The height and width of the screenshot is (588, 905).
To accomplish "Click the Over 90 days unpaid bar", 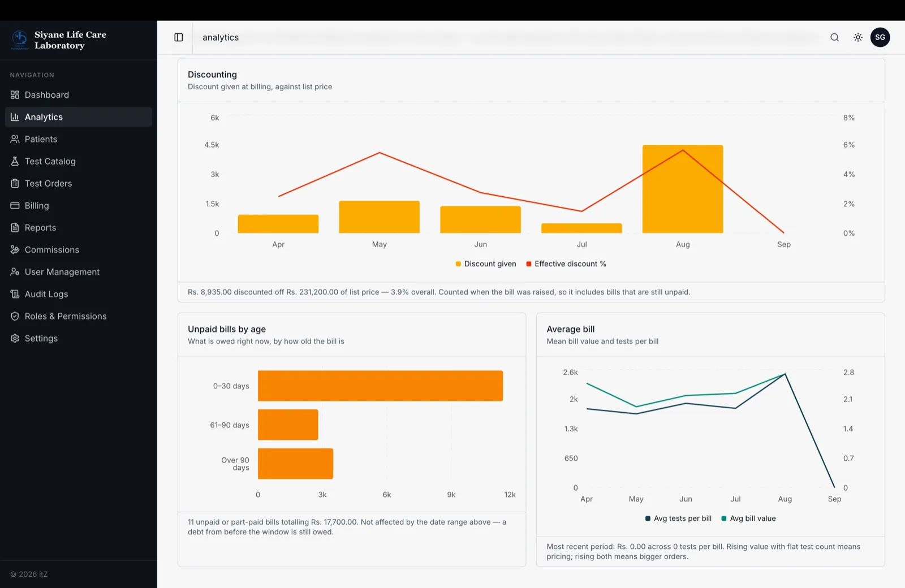I will (x=295, y=464).
